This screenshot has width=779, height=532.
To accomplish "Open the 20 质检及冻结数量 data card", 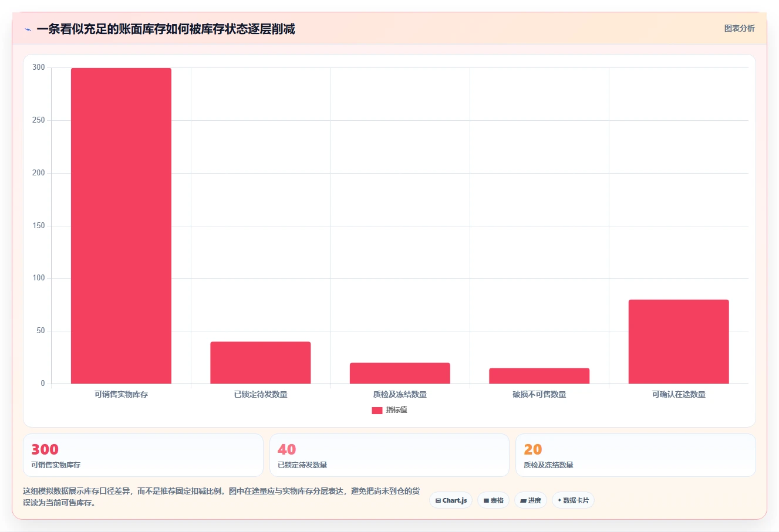I will (x=635, y=455).
